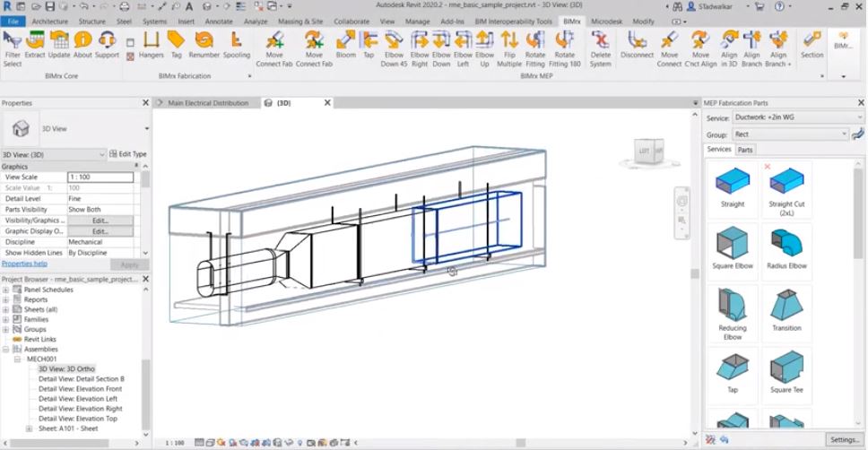Image resolution: width=868 pixels, height=450 pixels.
Task: Pick the Radius Elbow part
Action: (x=786, y=248)
